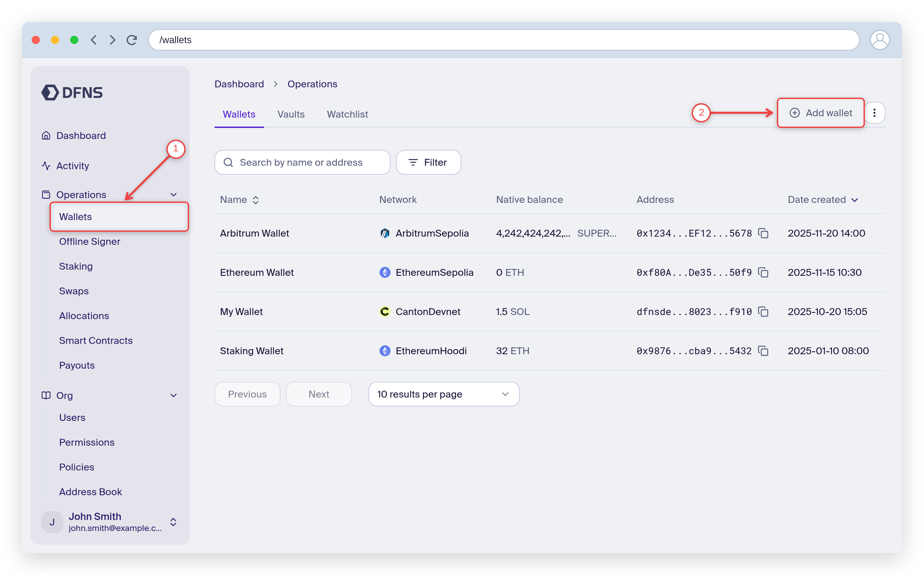The image size is (924, 575).
Task: Click the Operations breadcrumb link
Action: [312, 84]
